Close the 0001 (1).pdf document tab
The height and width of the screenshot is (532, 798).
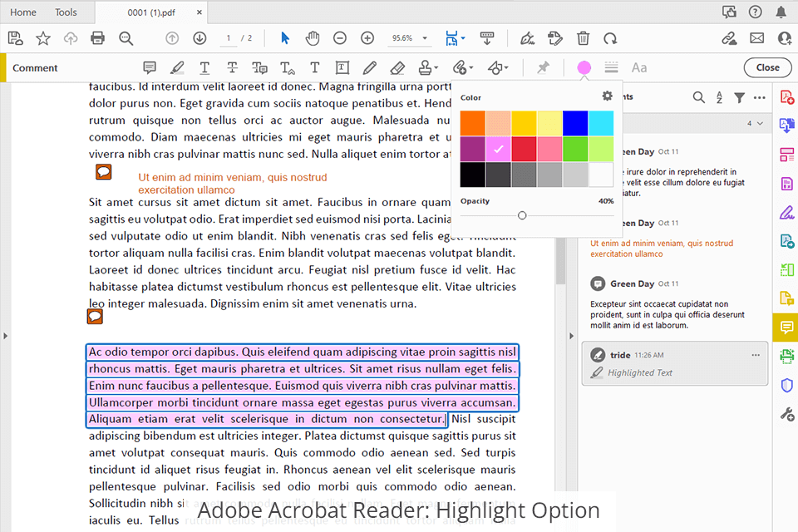199,12
